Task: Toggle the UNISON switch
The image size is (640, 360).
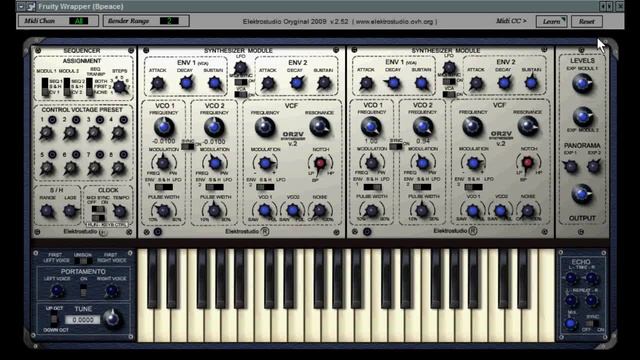Action: click(x=83, y=260)
